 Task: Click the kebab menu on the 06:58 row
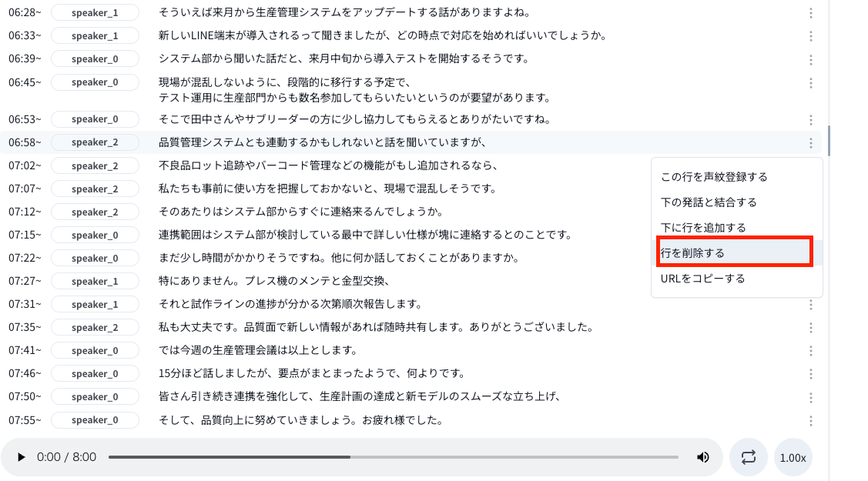pyautogui.click(x=811, y=142)
